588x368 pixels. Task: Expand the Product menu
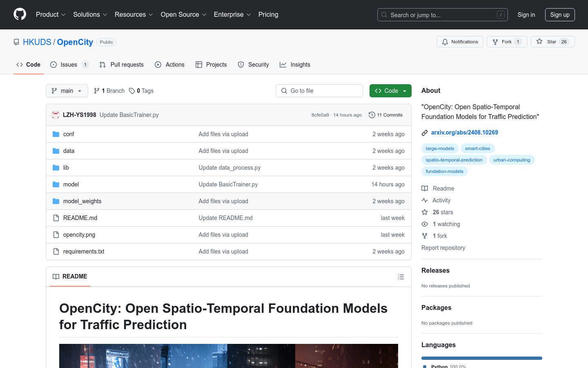pos(51,15)
